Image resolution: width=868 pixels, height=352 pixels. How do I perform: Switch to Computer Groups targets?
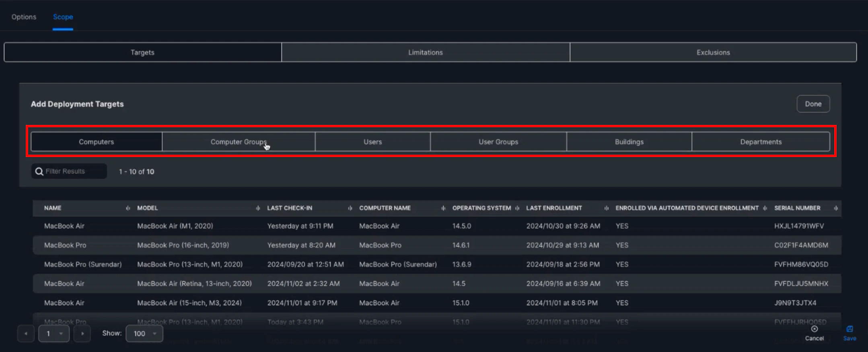[x=239, y=142]
